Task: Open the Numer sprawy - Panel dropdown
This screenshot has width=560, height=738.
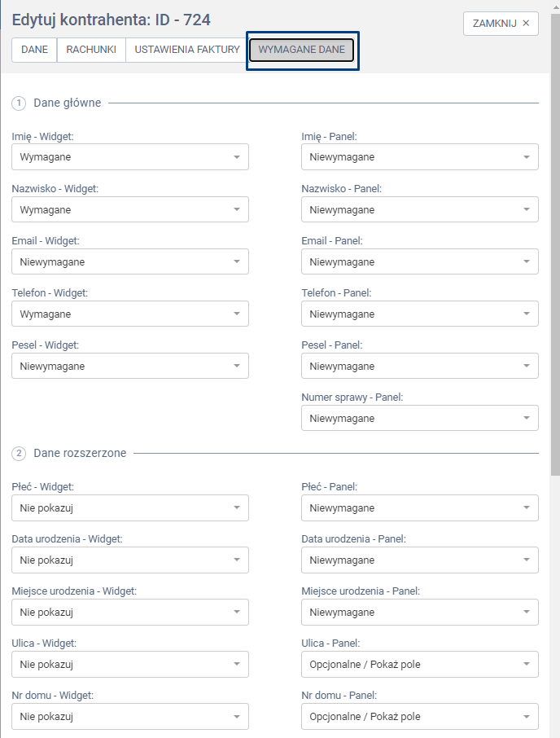Action: (419, 418)
